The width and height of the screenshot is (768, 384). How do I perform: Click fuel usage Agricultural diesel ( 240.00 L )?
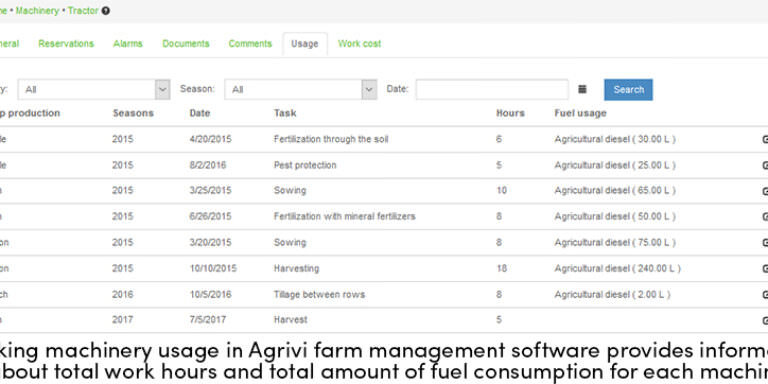click(x=618, y=268)
